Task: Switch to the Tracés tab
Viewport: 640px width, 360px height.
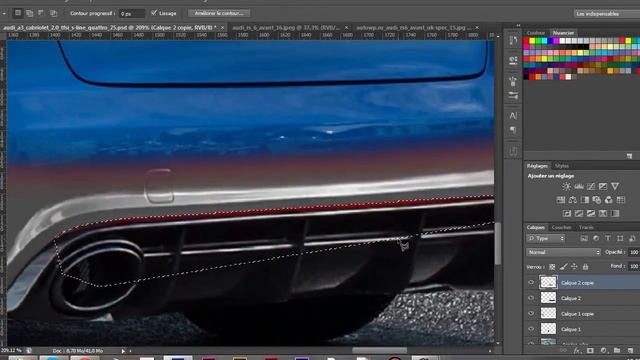Action: coord(586,227)
